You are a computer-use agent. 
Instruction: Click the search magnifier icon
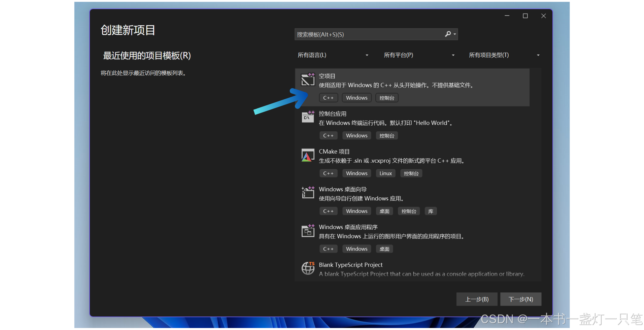(x=448, y=34)
